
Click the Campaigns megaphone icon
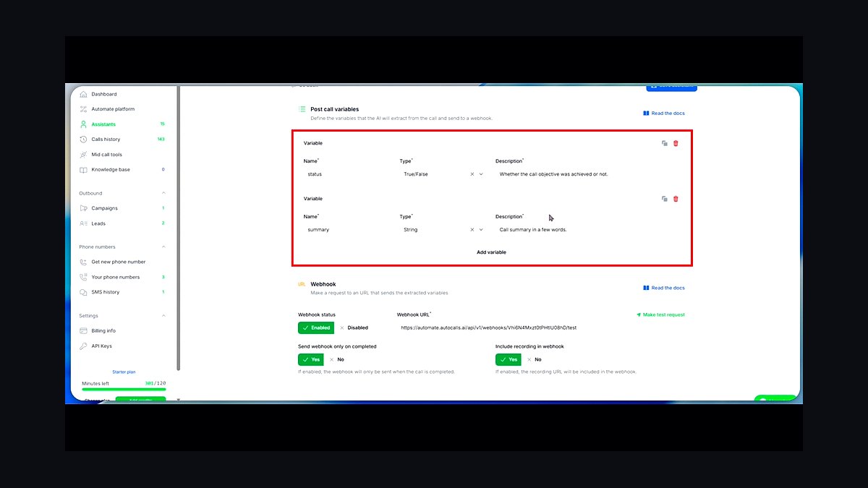click(x=83, y=208)
